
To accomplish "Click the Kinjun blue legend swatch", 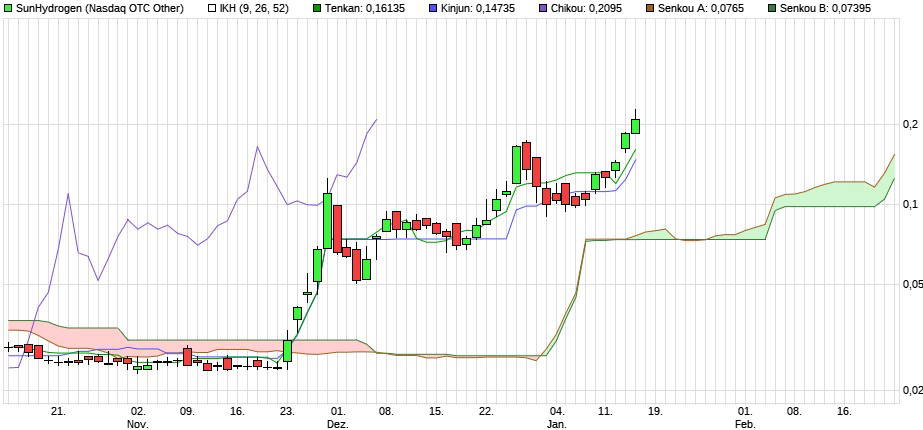I will pyautogui.click(x=433, y=8).
